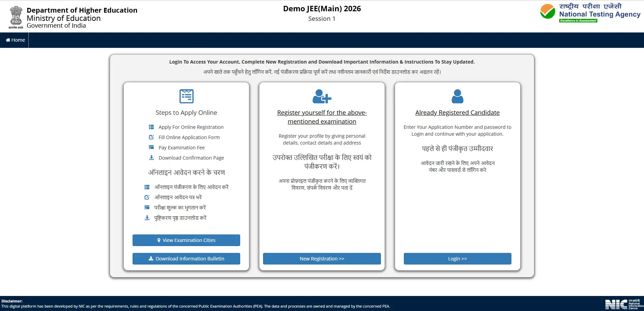
Task: Click the Steps to Apply form icon
Action: (x=187, y=96)
